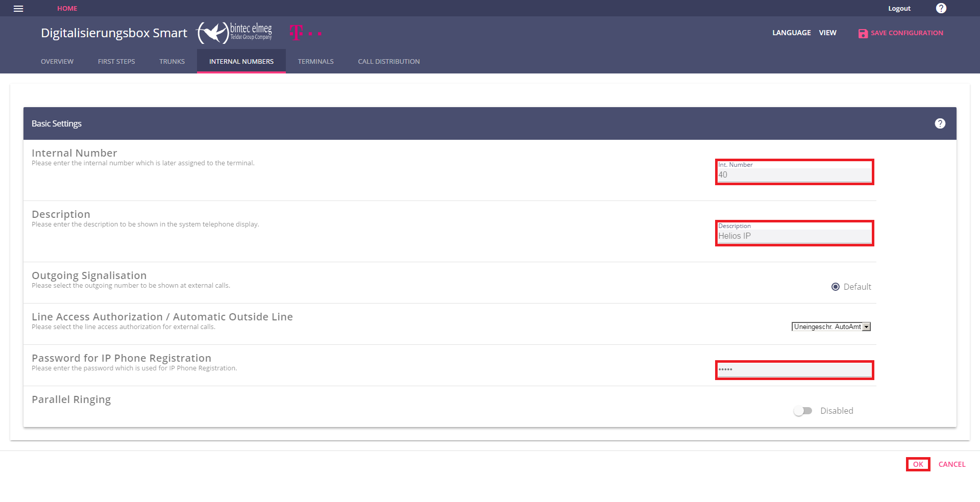The image size is (980, 502).
Task: Click the Int. Number input field
Action: (x=794, y=175)
